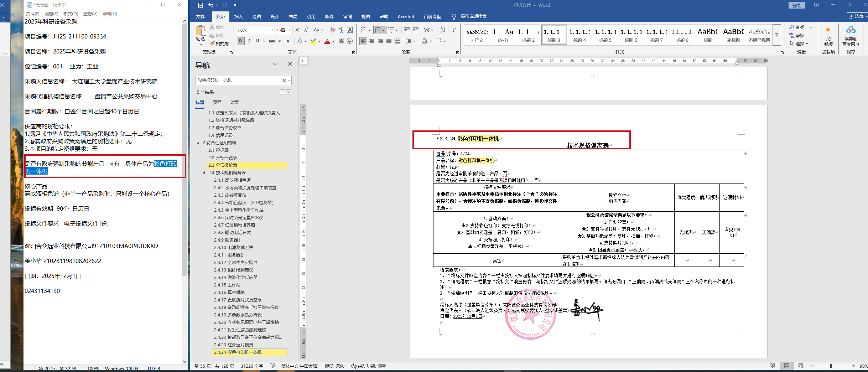Image resolution: width=868 pixels, height=372 pixels.
Task: Click the navigation search box with 彩色打印机一体机
Action: (x=239, y=80)
